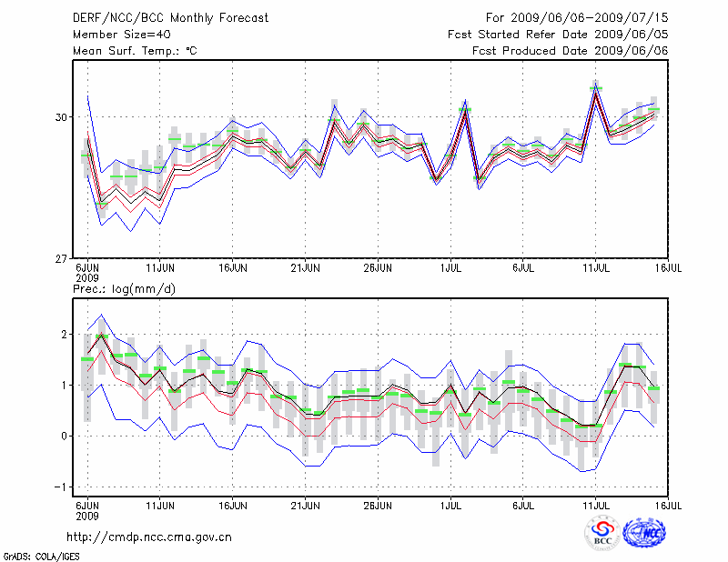The image size is (728, 562).
Task: Click the 27 tick on temperature axis
Action: (62, 259)
